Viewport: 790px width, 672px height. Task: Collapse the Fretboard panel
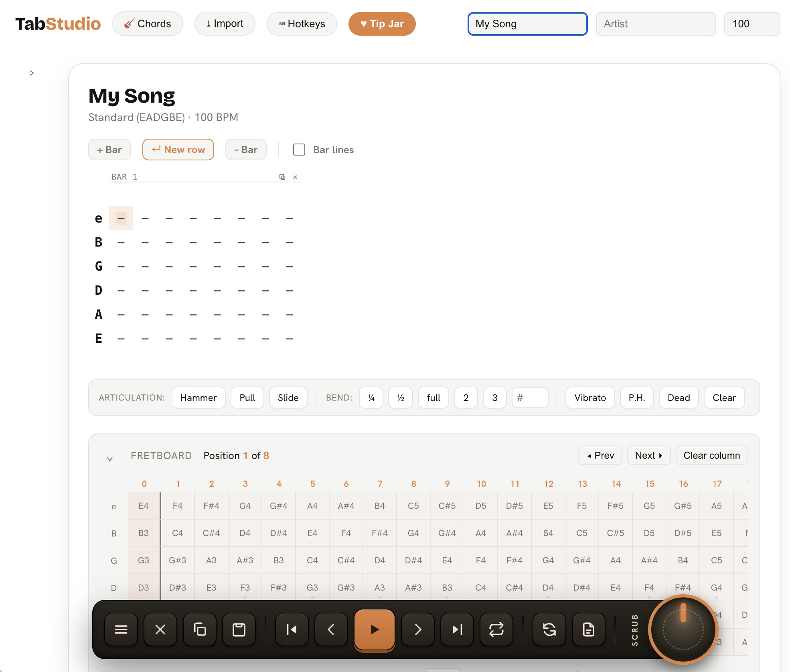[110, 459]
